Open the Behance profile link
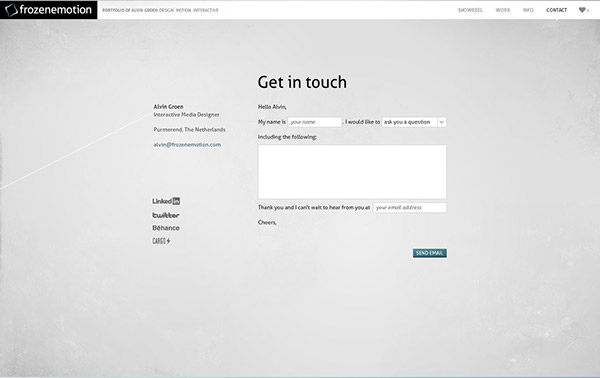600x378 pixels. [x=166, y=228]
